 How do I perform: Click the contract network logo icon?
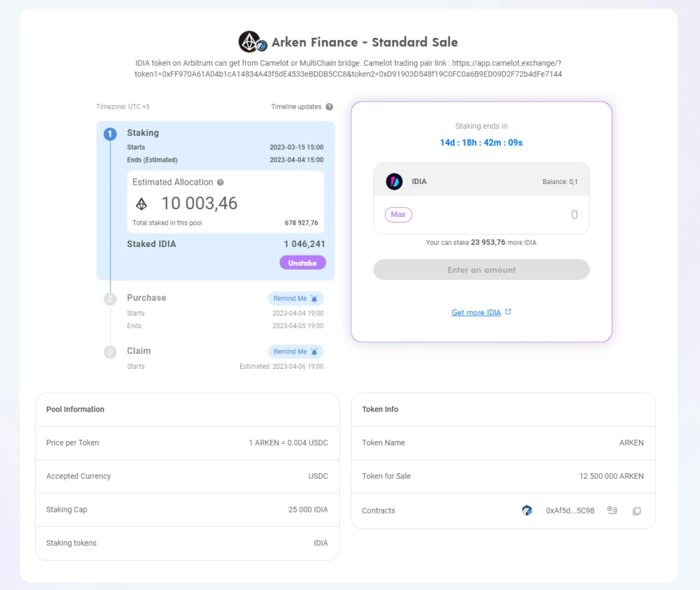coord(527,510)
